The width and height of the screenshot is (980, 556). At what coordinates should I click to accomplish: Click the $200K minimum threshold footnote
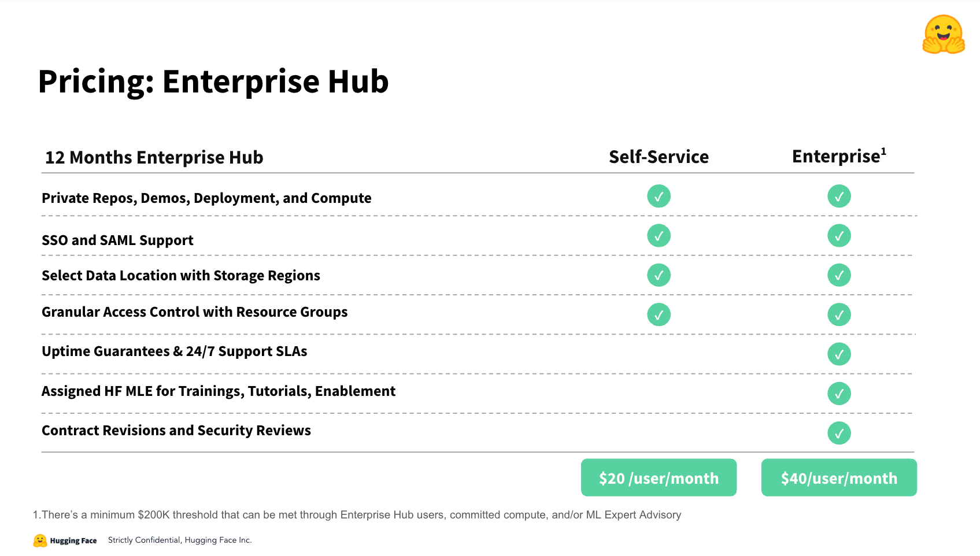coord(357,515)
